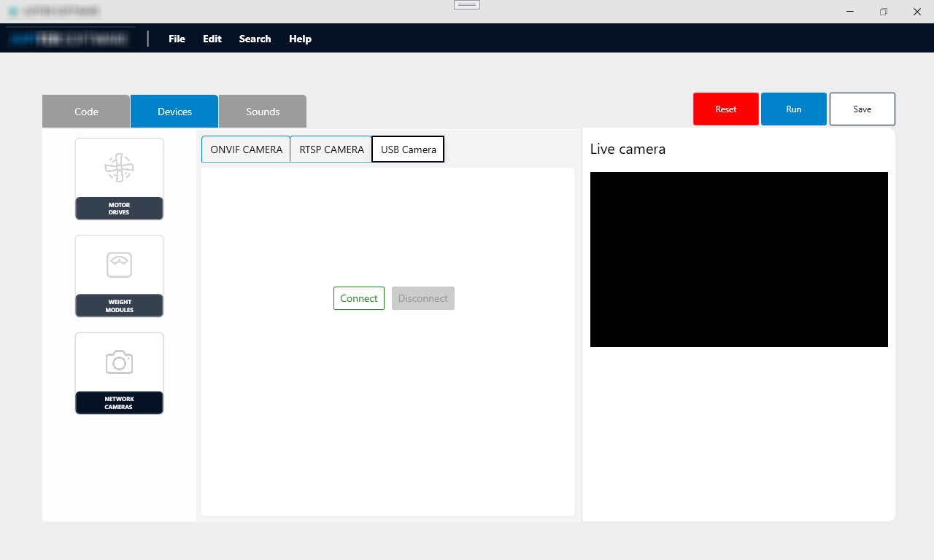934x560 pixels.
Task: Click the handle icon at window top
Action: click(x=467, y=4)
